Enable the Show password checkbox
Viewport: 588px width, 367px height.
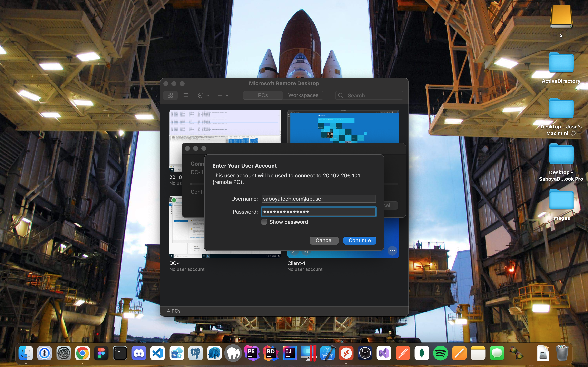pos(264,222)
